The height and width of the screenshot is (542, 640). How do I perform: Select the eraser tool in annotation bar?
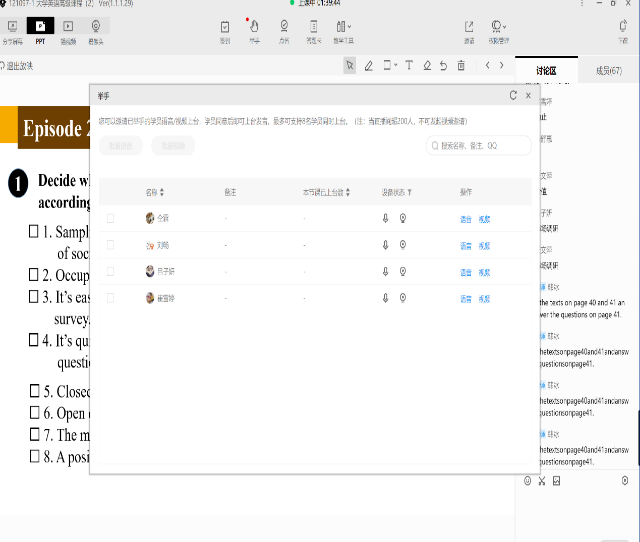pyautogui.click(x=427, y=66)
